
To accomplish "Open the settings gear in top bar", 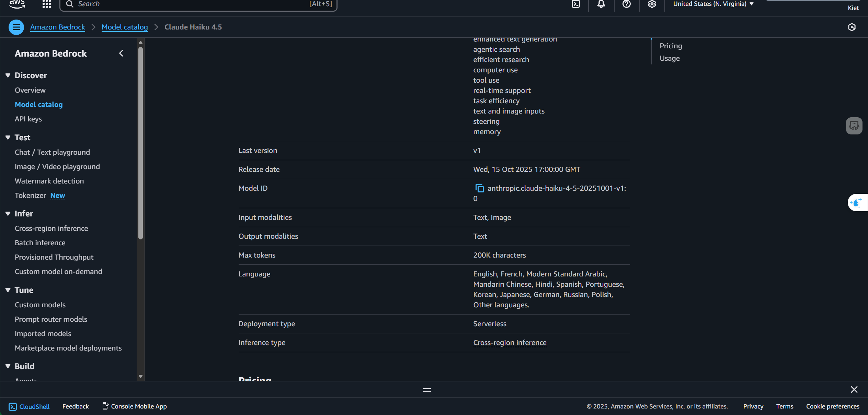I will click(x=652, y=4).
